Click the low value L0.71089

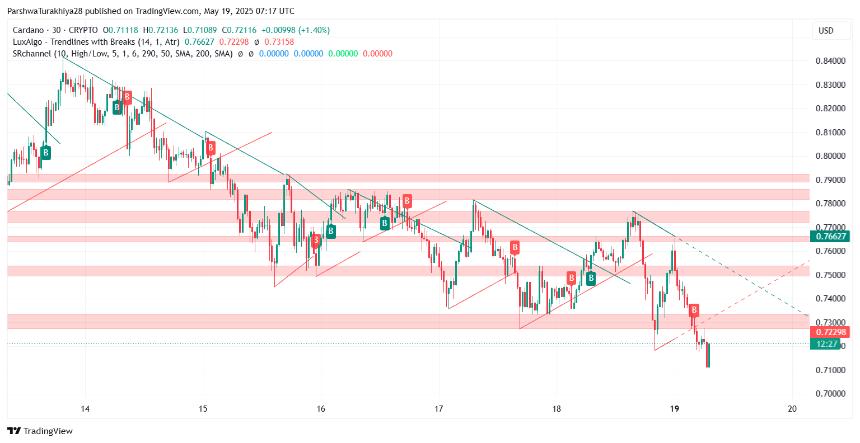(x=200, y=30)
